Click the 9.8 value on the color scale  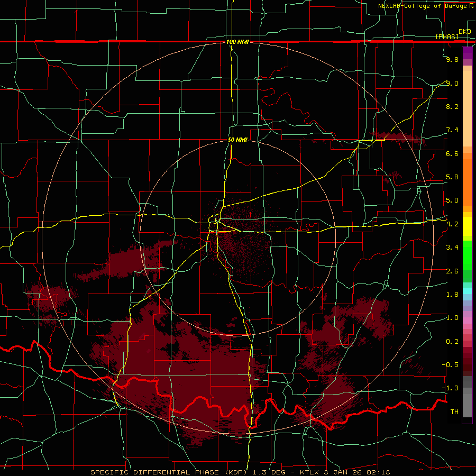[452, 59]
